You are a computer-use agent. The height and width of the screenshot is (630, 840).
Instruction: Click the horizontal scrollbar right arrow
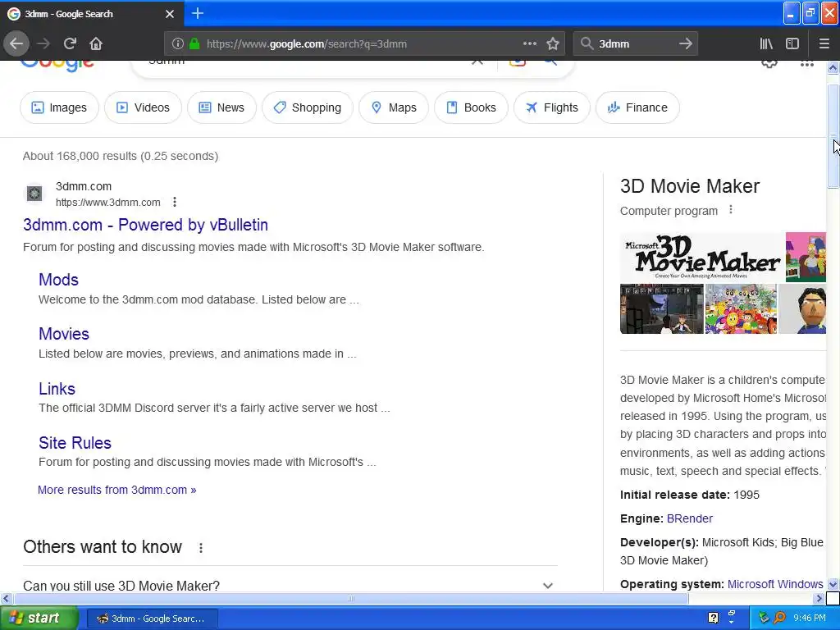(x=819, y=598)
